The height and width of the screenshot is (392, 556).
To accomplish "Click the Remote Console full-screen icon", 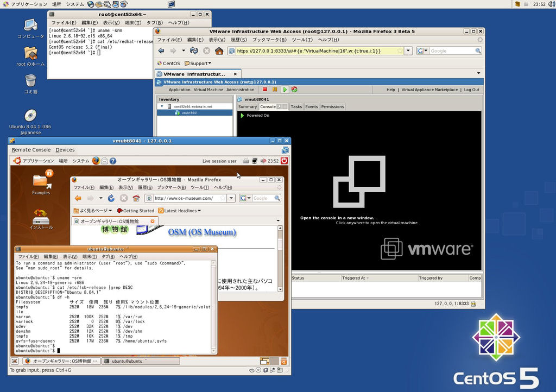I will click(x=285, y=150).
